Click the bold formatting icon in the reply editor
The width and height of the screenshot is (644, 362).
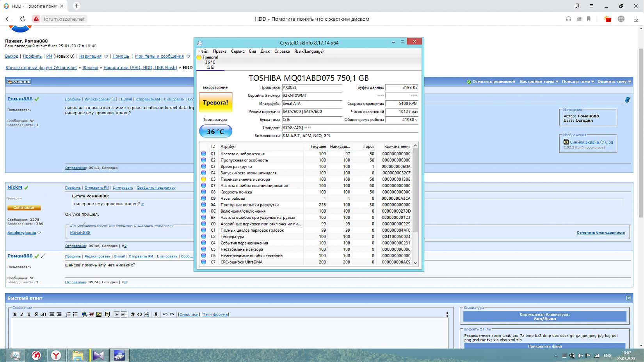click(x=15, y=314)
